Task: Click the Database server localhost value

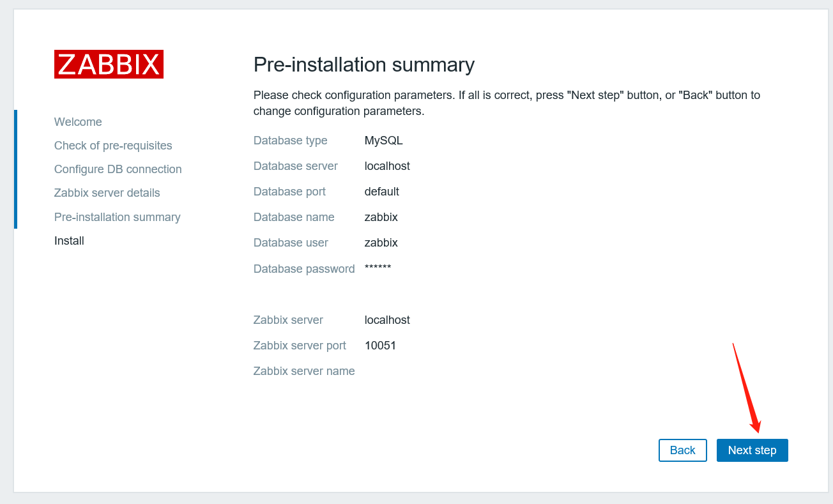Action: tap(387, 166)
